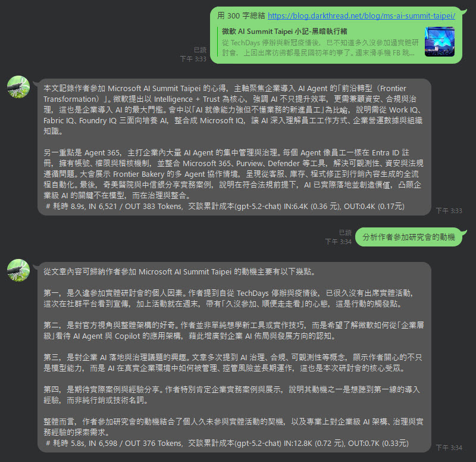Click timestamp 下午 3:34 right of the analysis reply
476x462 pixels.
tap(449, 448)
